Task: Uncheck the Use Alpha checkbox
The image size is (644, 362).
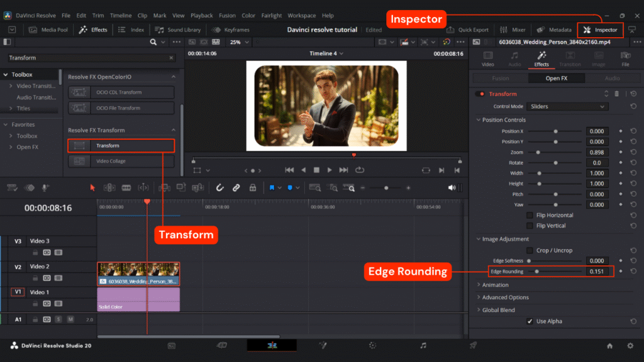Action: pos(530,321)
